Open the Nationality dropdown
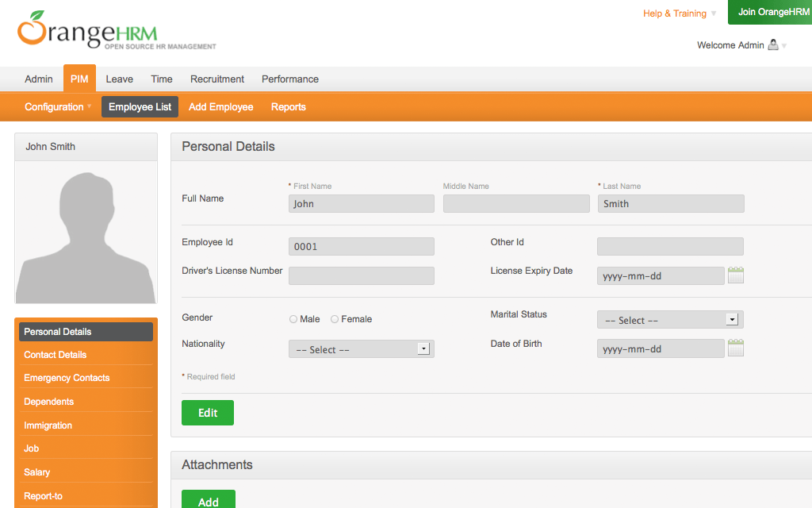The width and height of the screenshot is (812, 508). click(x=361, y=349)
